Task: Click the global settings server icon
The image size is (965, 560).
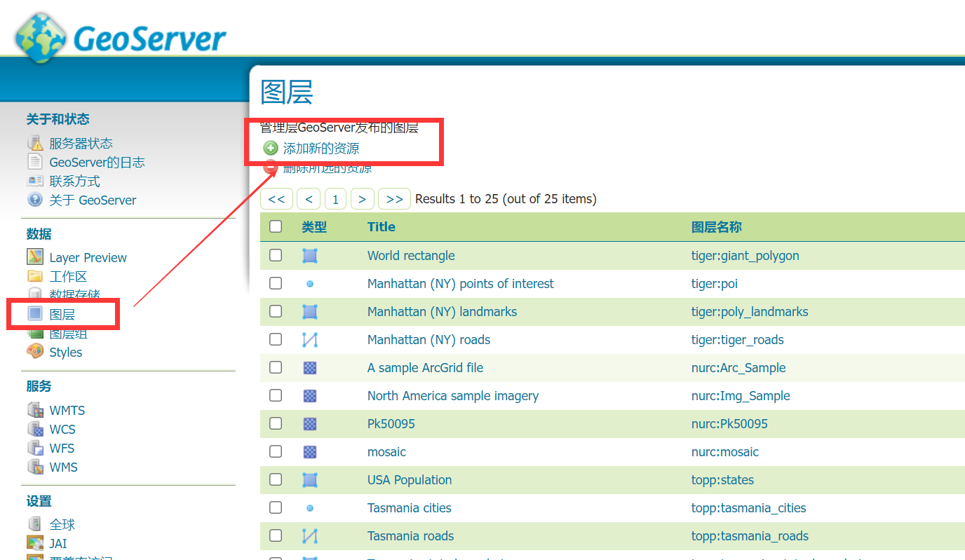Action: [x=35, y=524]
